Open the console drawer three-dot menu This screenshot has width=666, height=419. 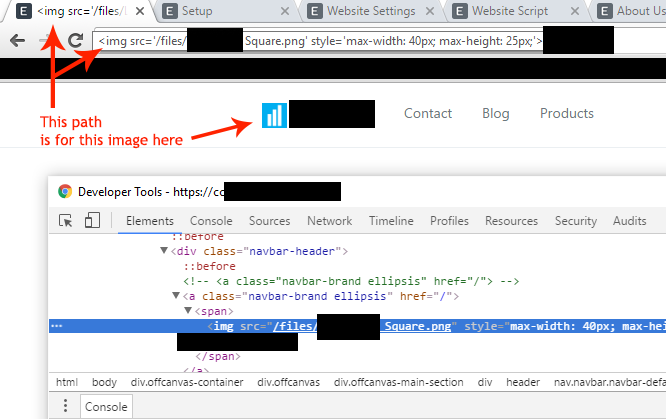click(x=66, y=406)
